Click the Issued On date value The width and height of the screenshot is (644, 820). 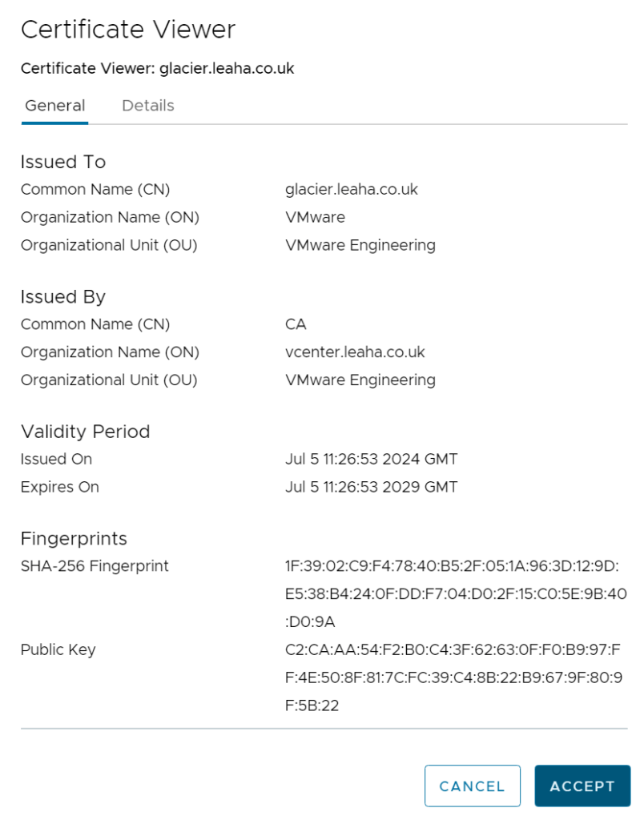coord(372,459)
